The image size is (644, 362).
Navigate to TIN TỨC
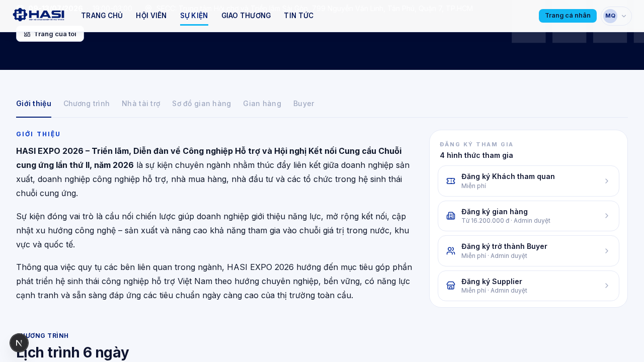pos(299,16)
